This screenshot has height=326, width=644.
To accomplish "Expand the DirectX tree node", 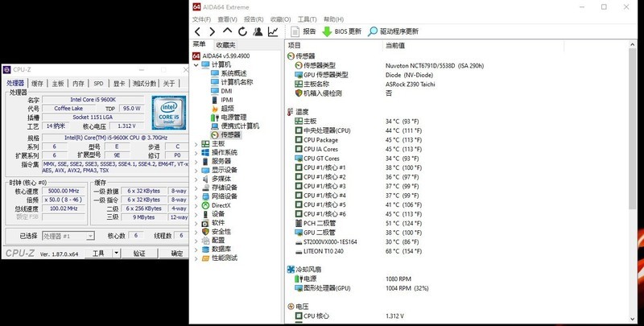I will click(x=196, y=205).
